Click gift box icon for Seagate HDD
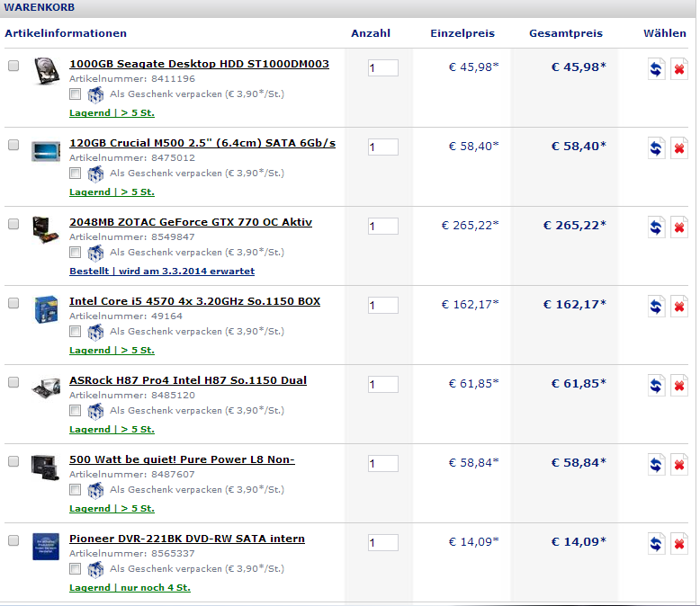The image size is (700, 606). point(95,94)
